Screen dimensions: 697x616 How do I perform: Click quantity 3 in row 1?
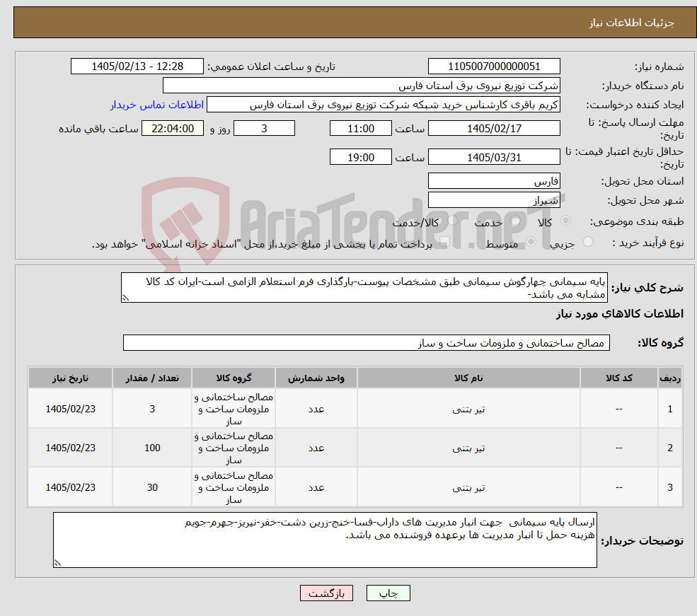coord(152,409)
